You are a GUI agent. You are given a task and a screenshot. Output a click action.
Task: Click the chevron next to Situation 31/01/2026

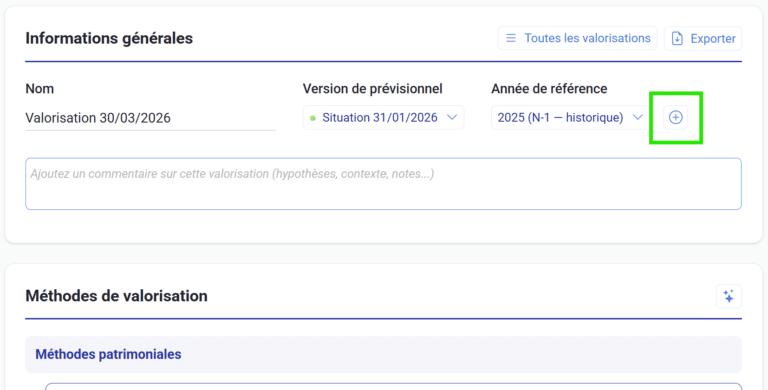coord(452,117)
